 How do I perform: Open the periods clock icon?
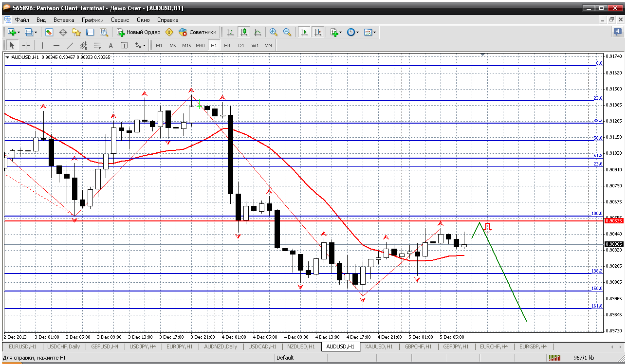tap(351, 32)
